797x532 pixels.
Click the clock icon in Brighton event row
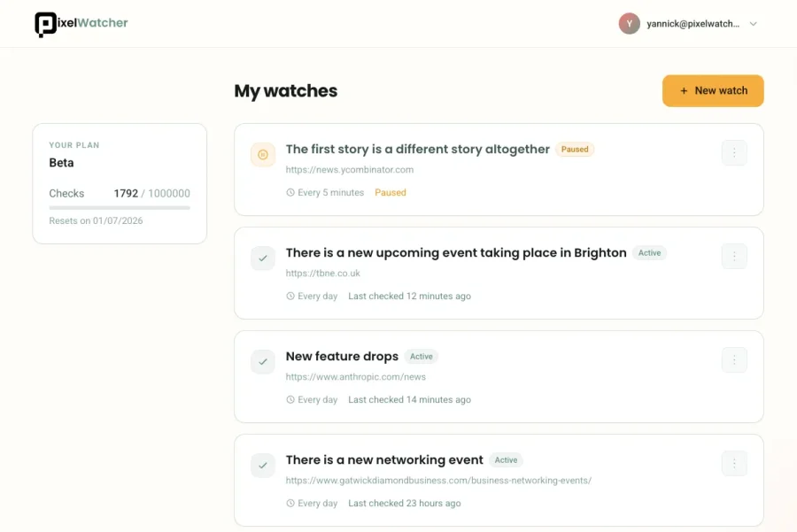(x=290, y=297)
